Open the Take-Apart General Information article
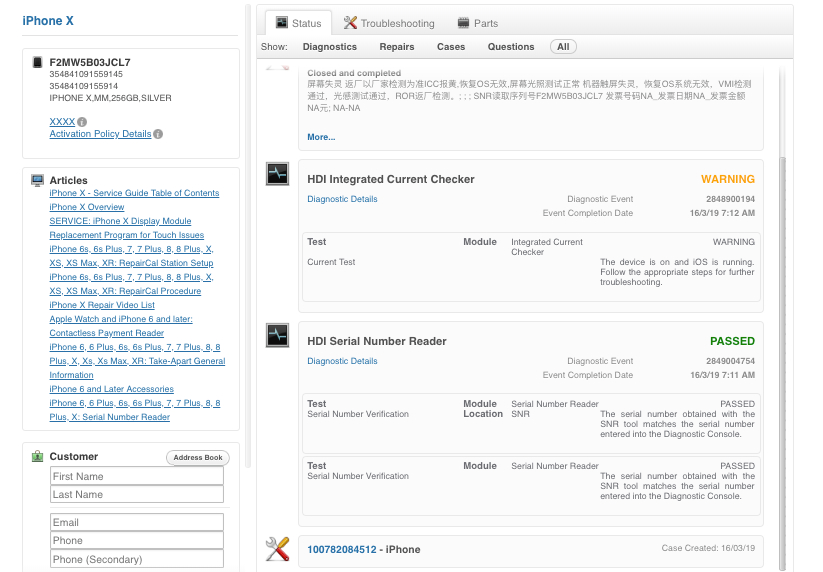 point(137,361)
